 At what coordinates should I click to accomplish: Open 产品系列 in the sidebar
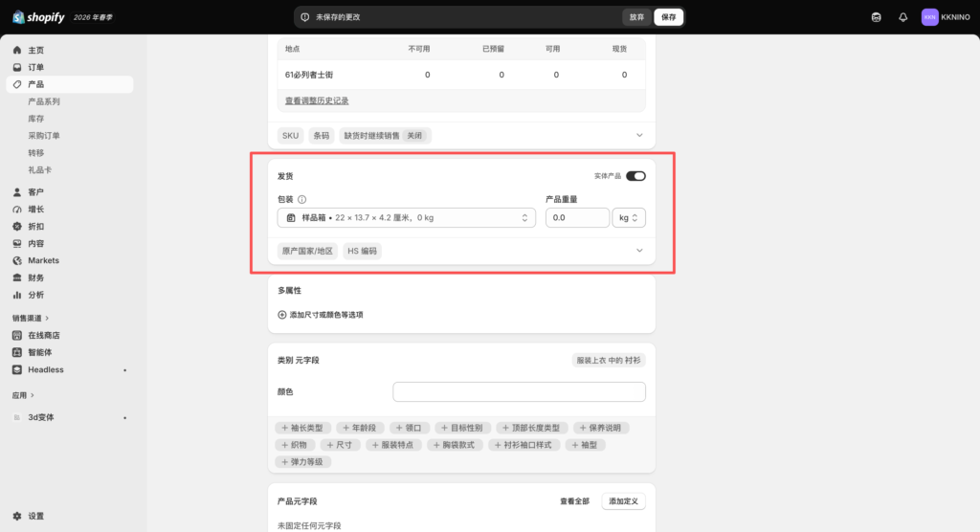click(44, 101)
